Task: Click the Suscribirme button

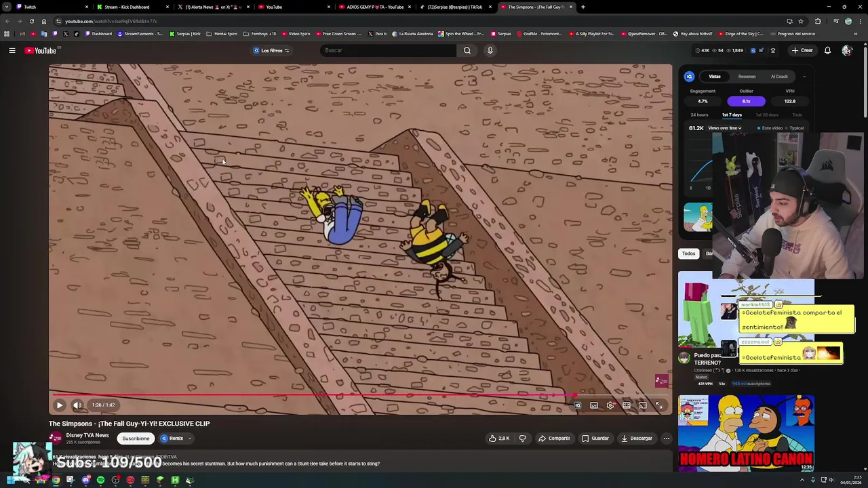Action: tap(136, 439)
